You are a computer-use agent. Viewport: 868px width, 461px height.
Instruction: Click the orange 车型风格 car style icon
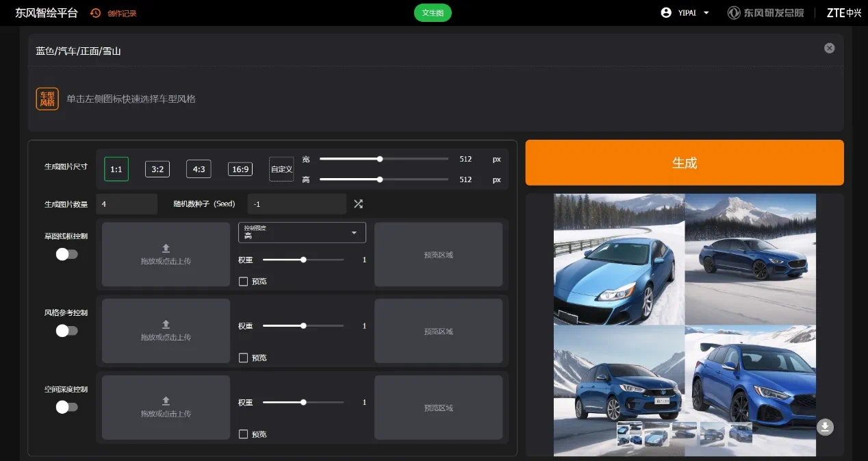coord(47,99)
